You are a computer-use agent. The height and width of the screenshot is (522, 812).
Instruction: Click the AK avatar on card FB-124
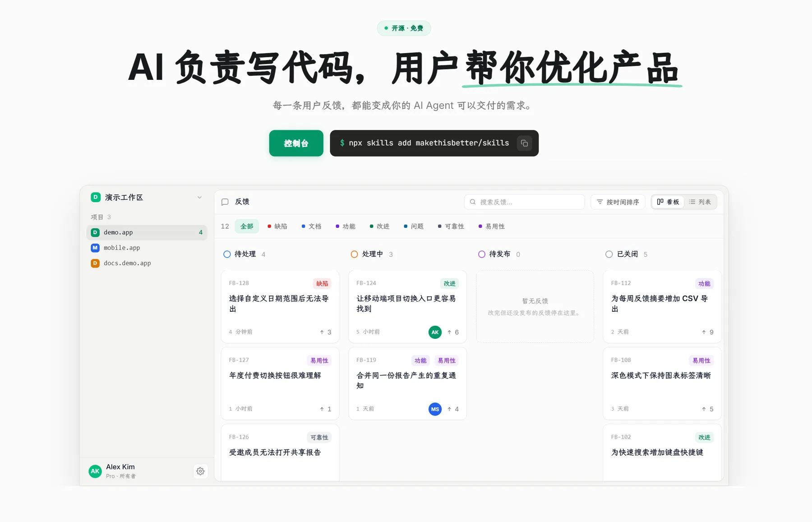435,332
